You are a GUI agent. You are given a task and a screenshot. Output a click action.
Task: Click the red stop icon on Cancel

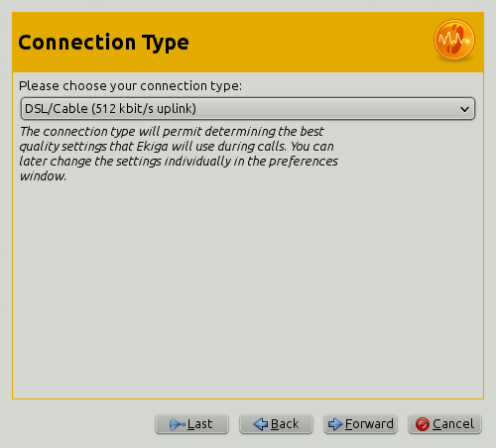tap(423, 424)
